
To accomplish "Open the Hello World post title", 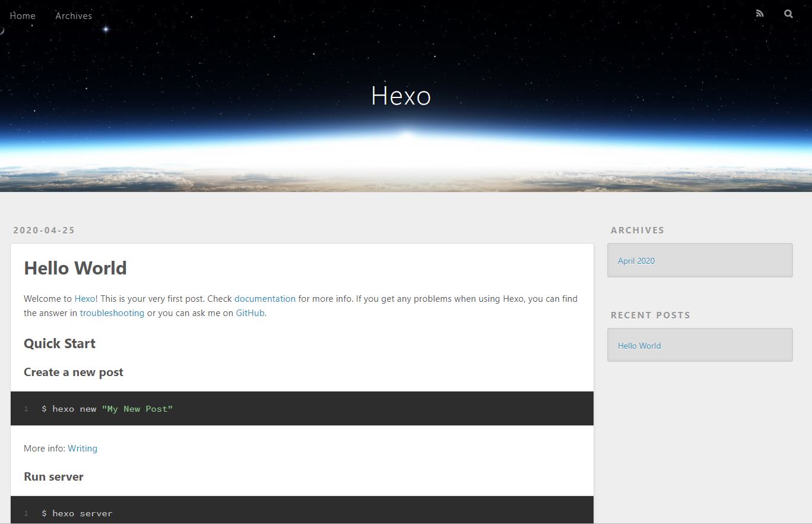I will coord(75,268).
